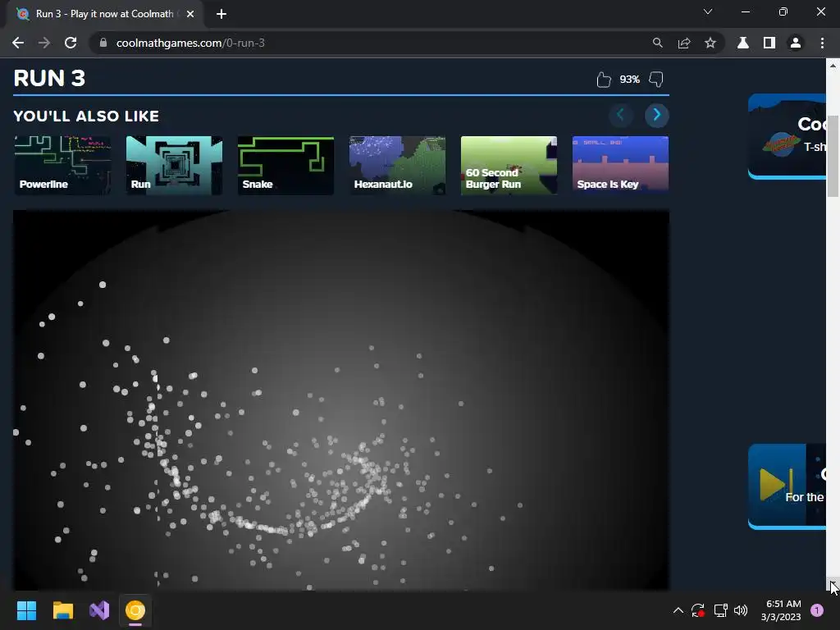Screen dimensions: 840x630
Task: Click the scrollbar up arrow
Action: (833, 66)
